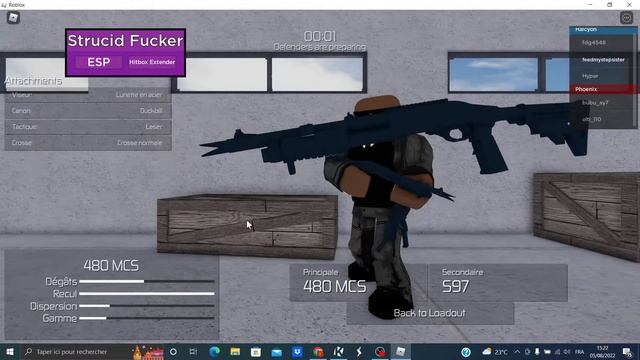The width and height of the screenshot is (640, 360).
Task: Open the volume speaker tray icon
Action: 567,351
